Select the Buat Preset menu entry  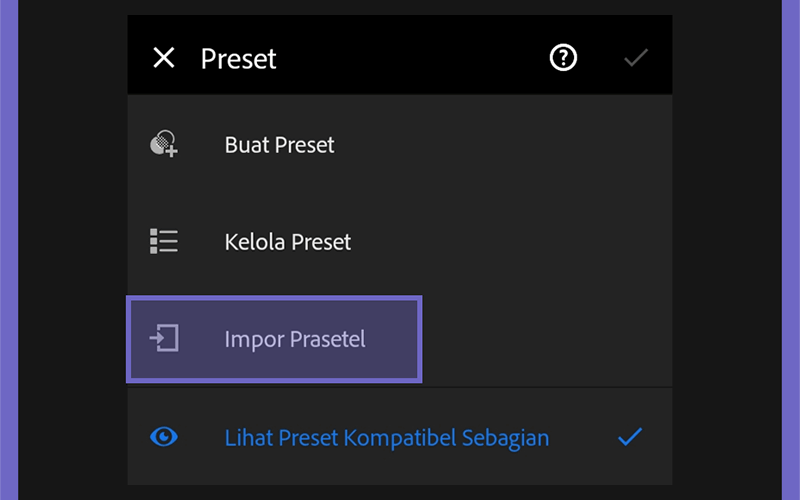click(x=399, y=144)
